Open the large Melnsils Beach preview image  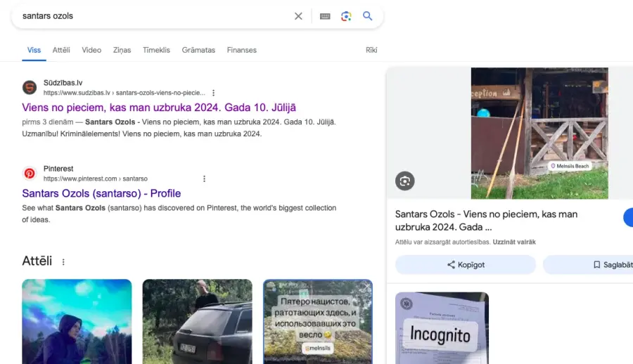click(x=539, y=134)
